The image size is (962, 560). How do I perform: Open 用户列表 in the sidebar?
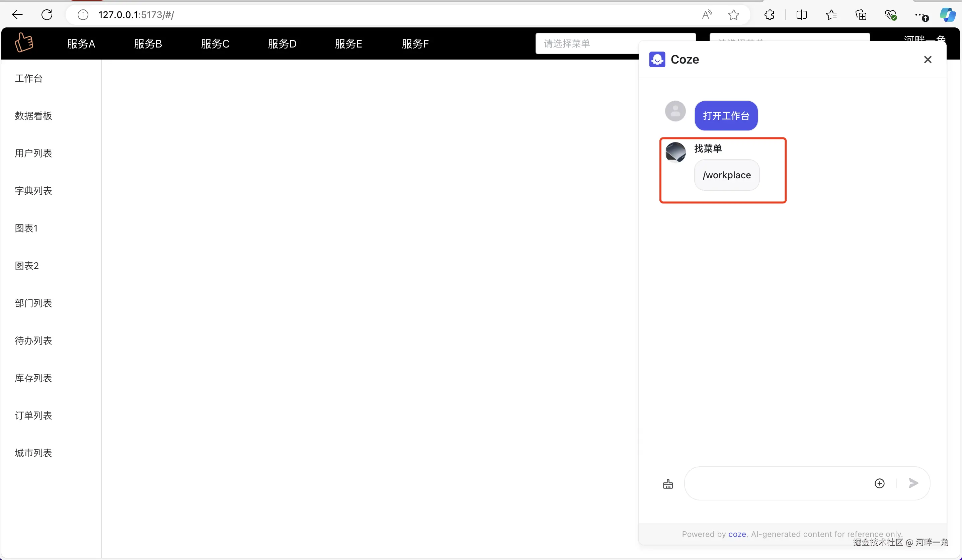click(33, 153)
